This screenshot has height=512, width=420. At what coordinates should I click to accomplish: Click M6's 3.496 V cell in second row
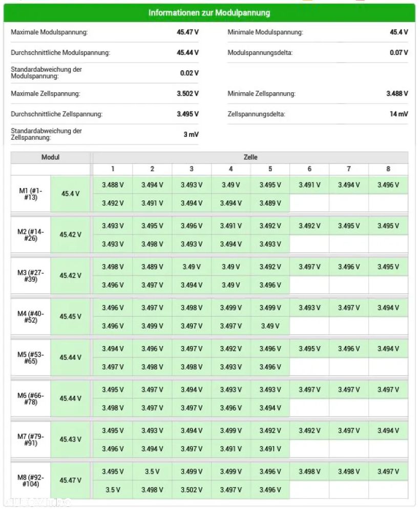tap(230, 408)
